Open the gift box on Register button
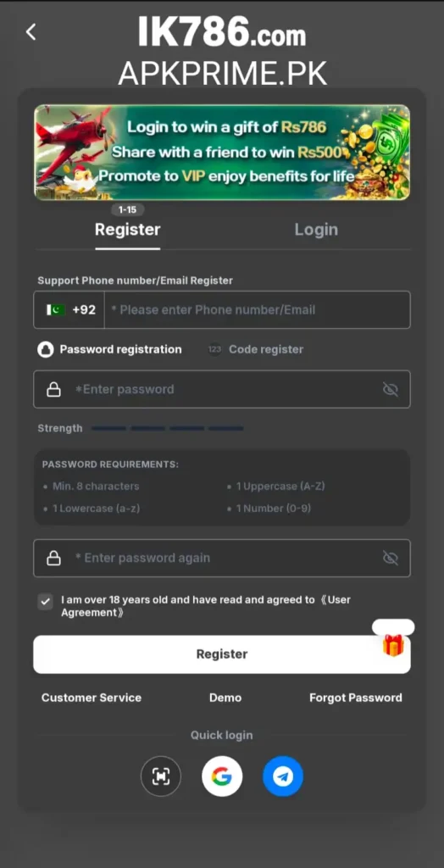Image resolution: width=444 pixels, height=868 pixels. click(393, 645)
